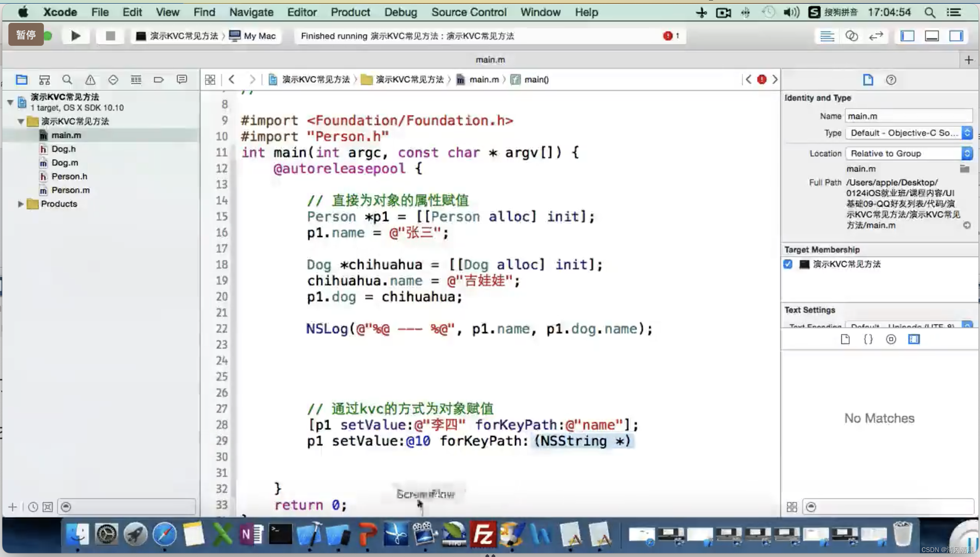Click the forward navigation arrow button
980x557 pixels.
point(252,79)
